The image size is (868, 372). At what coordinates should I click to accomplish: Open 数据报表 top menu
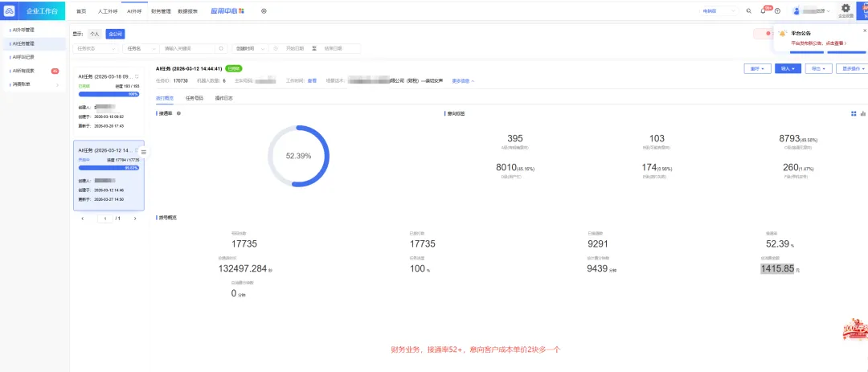187,11
